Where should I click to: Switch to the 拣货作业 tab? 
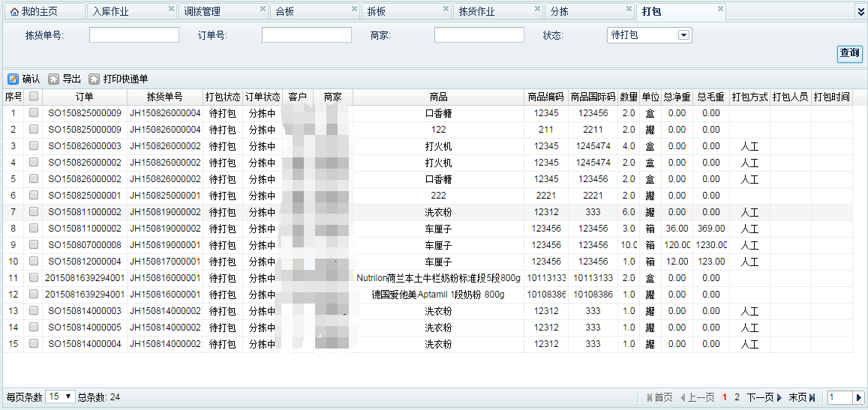pos(477,12)
